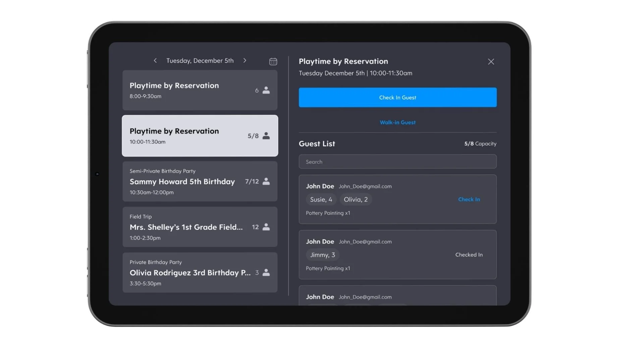Open Mrs. Shelley's 1st Grade Field Trip

[186, 227]
